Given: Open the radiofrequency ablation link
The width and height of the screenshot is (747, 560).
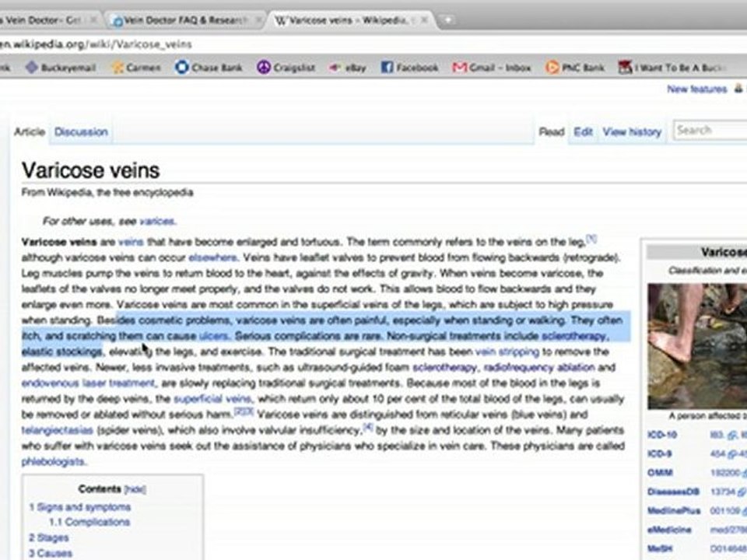Looking at the screenshot, I should (539, 368).
